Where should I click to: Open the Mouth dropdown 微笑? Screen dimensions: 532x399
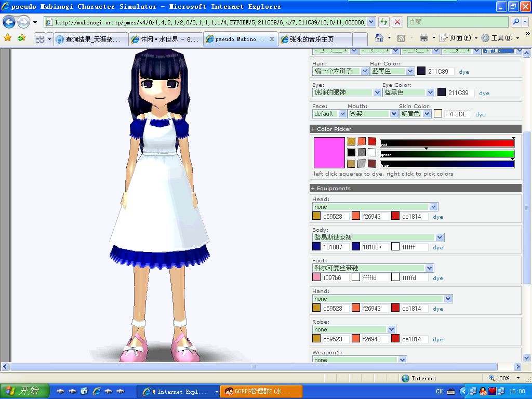pyautogui.click(x=373, y=114)
